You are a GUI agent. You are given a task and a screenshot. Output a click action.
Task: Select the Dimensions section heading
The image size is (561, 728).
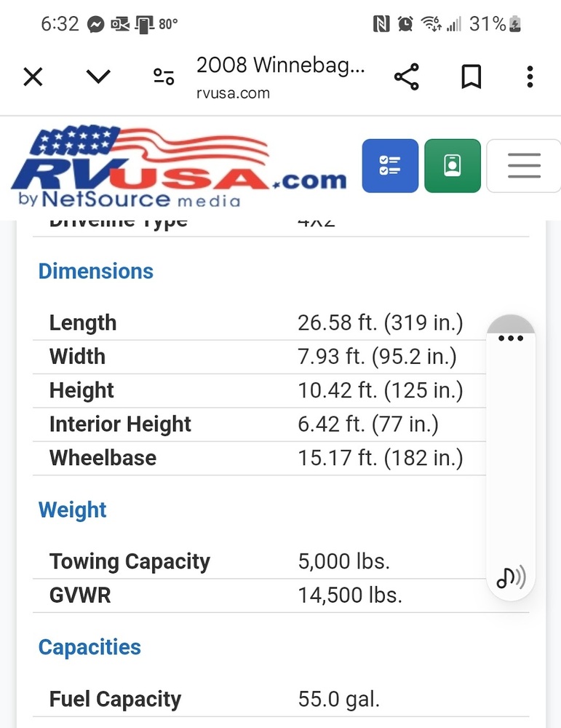pyautogui.click(x=95, y=271)
